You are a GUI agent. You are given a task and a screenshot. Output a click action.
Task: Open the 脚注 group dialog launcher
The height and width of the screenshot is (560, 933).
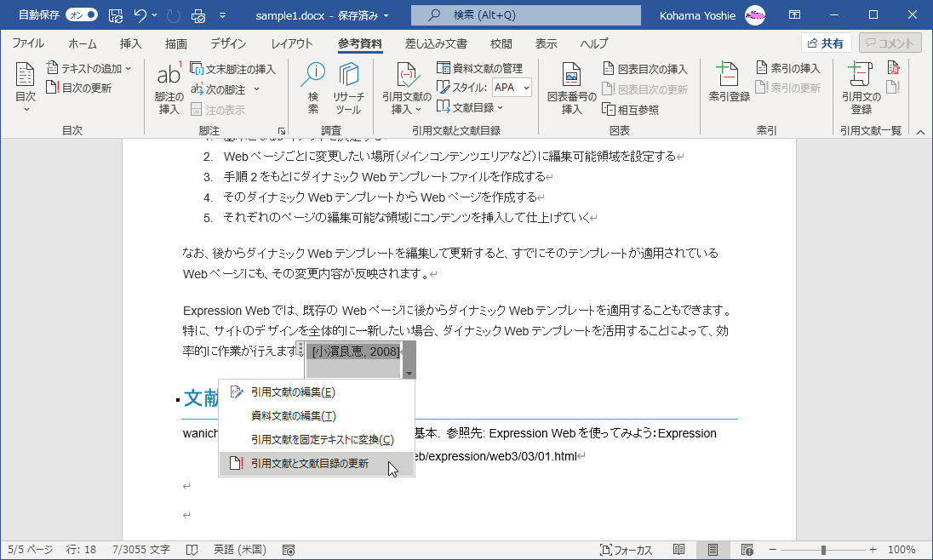pyautogui.click(x=282, y=131)
